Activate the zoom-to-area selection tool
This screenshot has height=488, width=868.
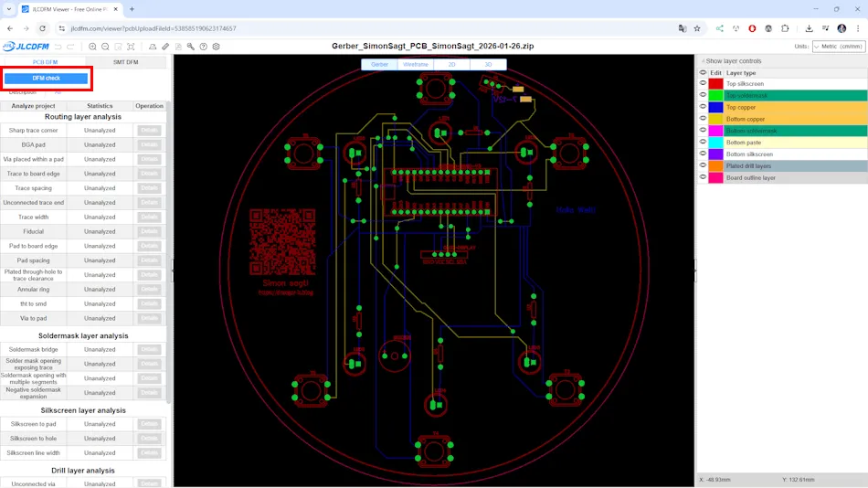[118, 47]
